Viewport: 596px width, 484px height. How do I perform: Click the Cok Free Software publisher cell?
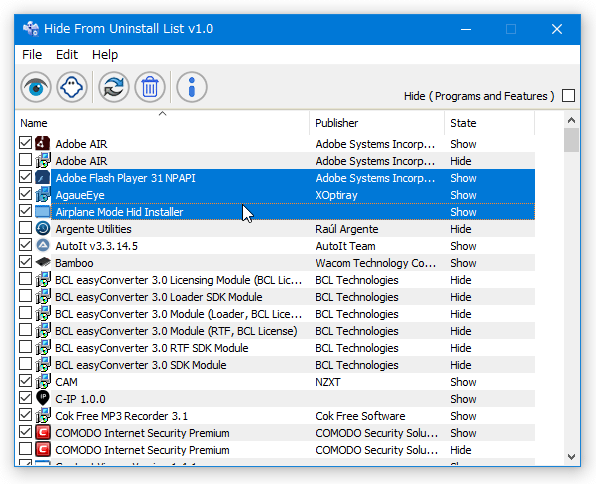pyautogui.click(x=360, y=416)
